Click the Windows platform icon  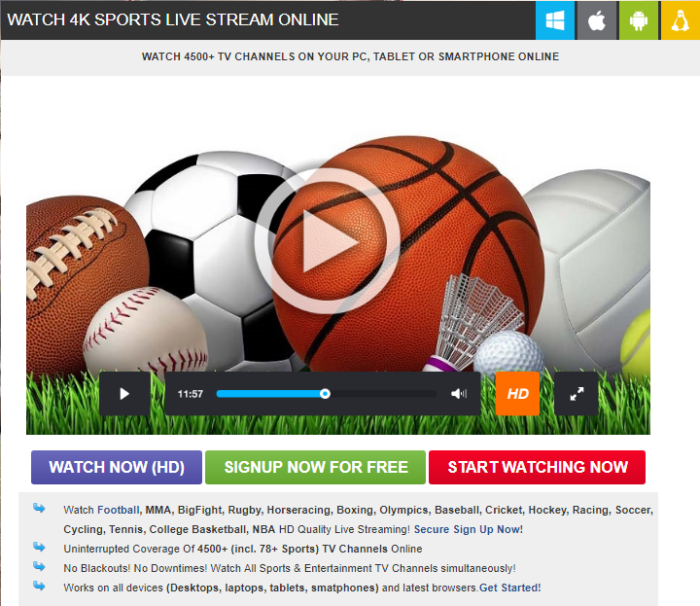(x=555, y=20)
